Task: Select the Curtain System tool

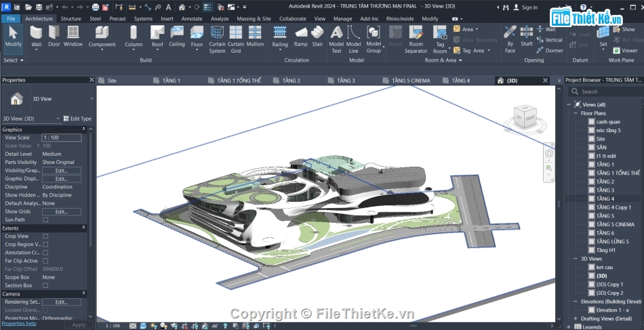Action: [x=217, y=39]
